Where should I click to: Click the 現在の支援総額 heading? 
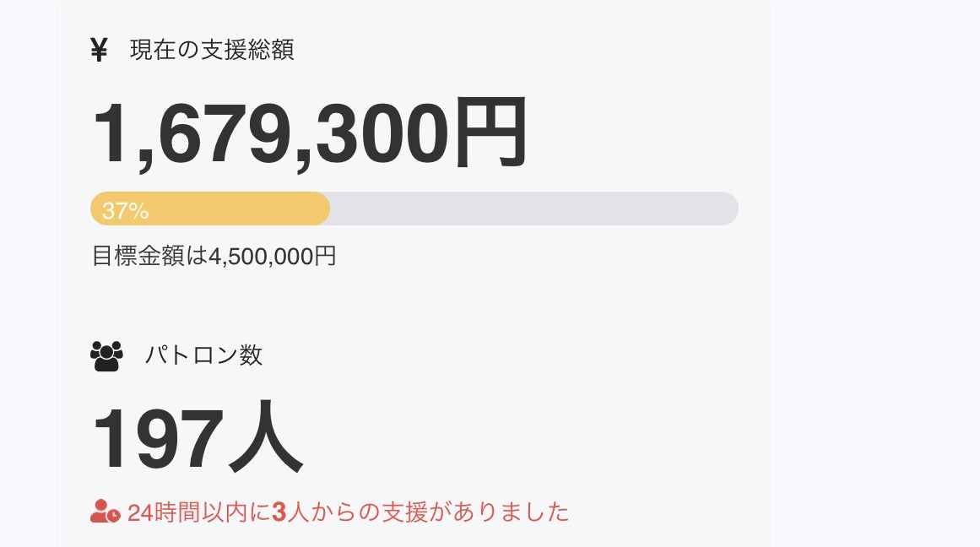point(212,51)
